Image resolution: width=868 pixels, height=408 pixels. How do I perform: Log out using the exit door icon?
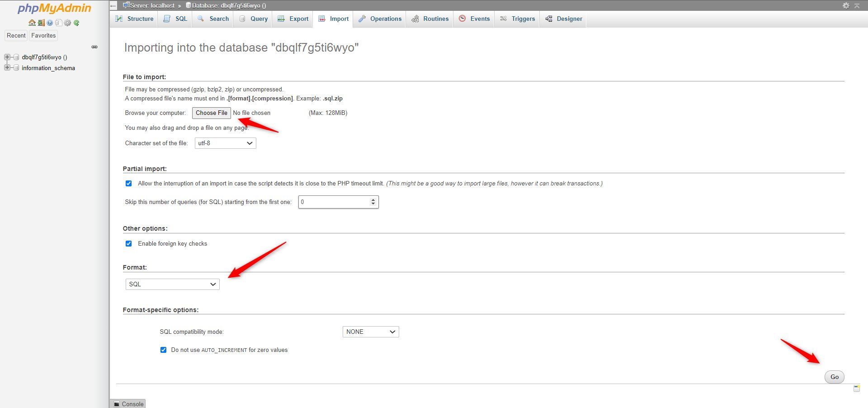[41, 23]
